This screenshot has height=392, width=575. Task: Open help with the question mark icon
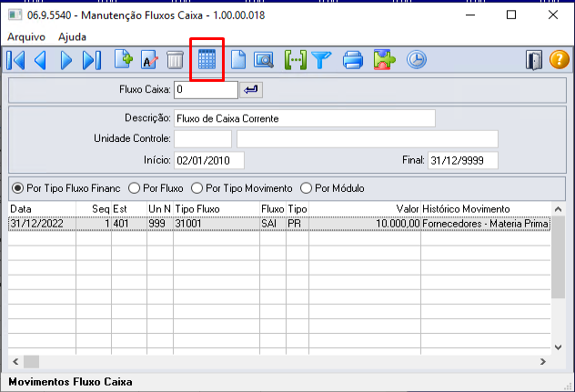pyautogui.click(x=559, y=59)
